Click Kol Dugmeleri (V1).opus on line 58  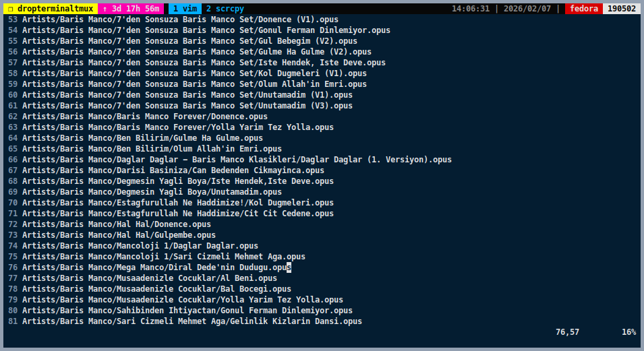tap(194, 73)
